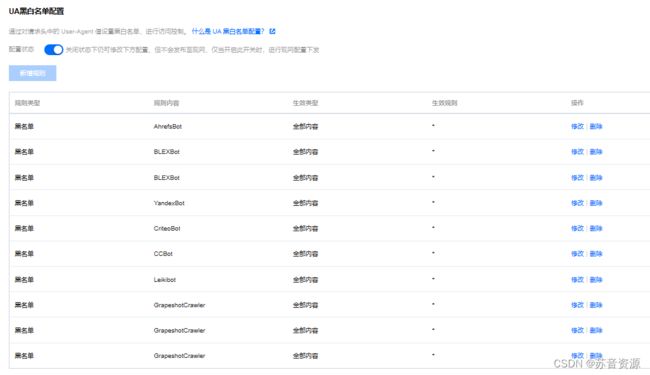The height and width of the screenshot is (375, 650).
Task: Select the Leikibot rule content cell
Action: pos(165,280)
